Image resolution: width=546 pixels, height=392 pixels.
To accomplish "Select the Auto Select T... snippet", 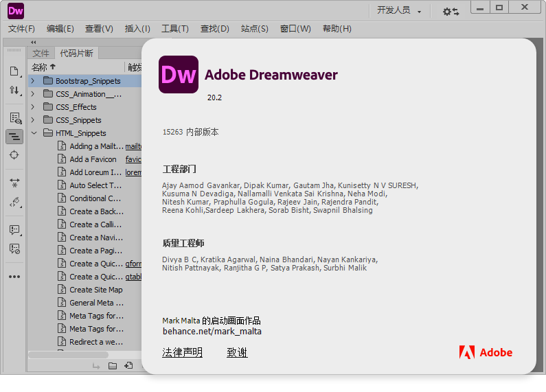I will (x=95, y=185).
